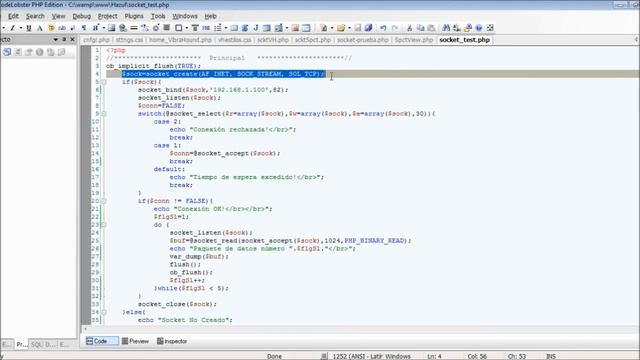This screenshot has height=360, width=640.
Task: Switch to the cnfgr.php tab
Action: [96, 40]
